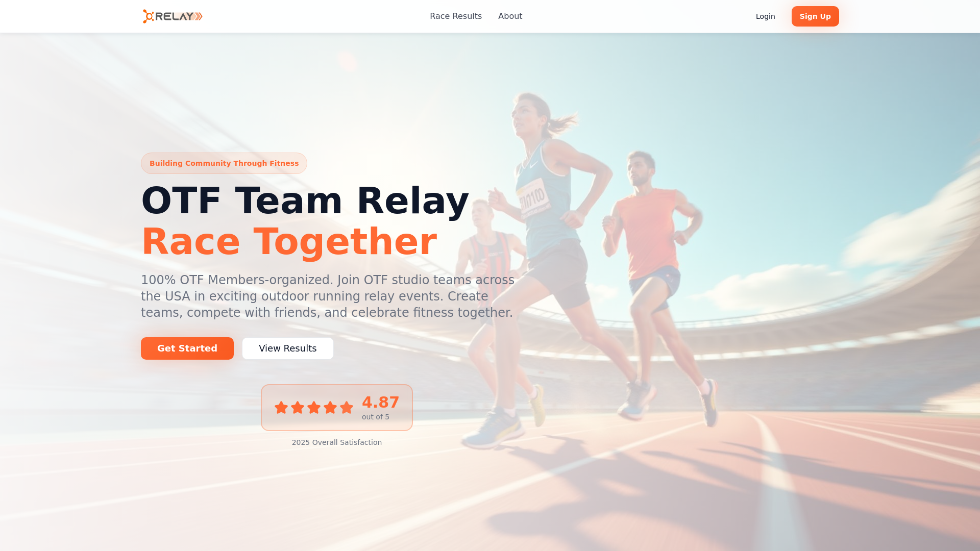The image size is (980, 551).
Task: Click the orange Sign Up button
Action: (815, 16)
